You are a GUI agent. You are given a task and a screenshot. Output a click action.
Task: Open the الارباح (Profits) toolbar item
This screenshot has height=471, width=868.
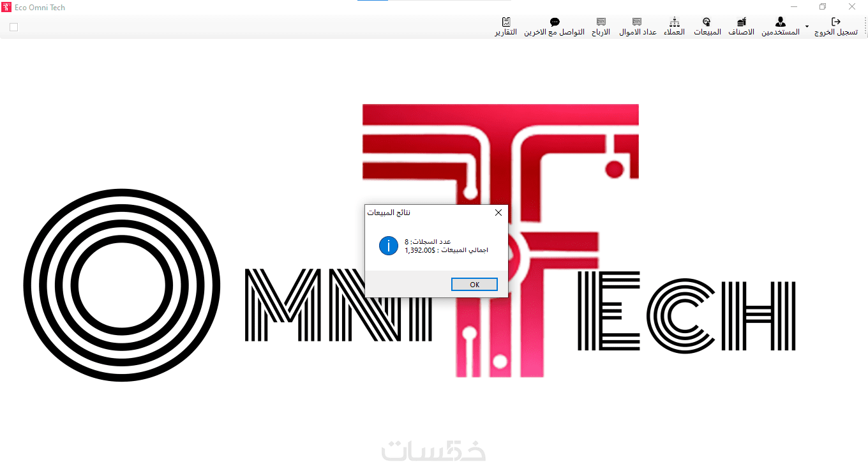click(601, 27)
